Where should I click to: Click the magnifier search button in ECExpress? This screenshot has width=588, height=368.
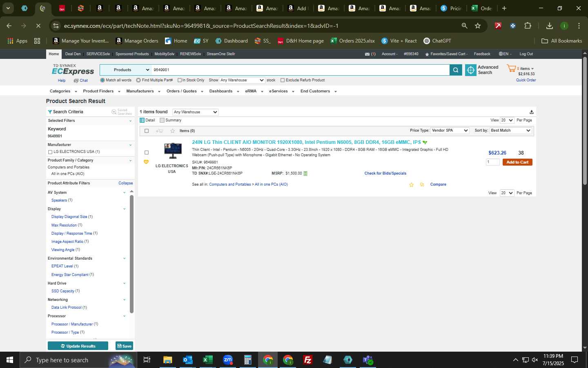(456, 70)
